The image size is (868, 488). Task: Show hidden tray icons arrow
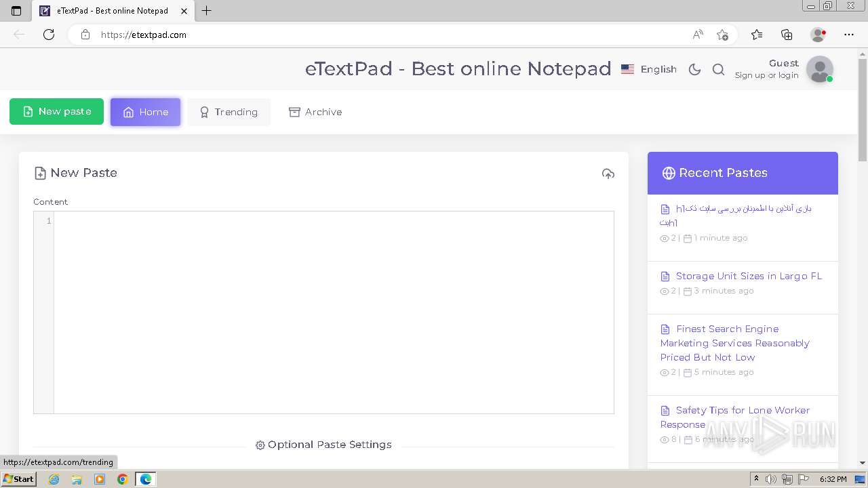(756, 479)
